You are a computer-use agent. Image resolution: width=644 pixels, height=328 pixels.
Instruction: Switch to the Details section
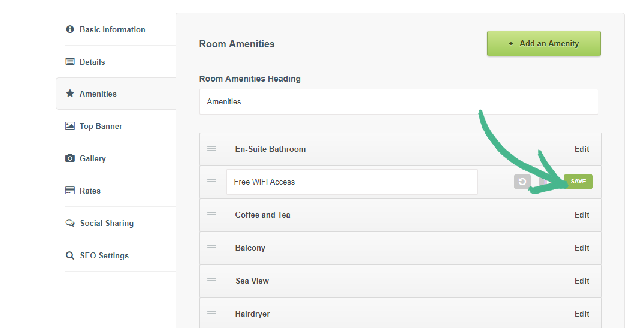(x=92, y=62)
